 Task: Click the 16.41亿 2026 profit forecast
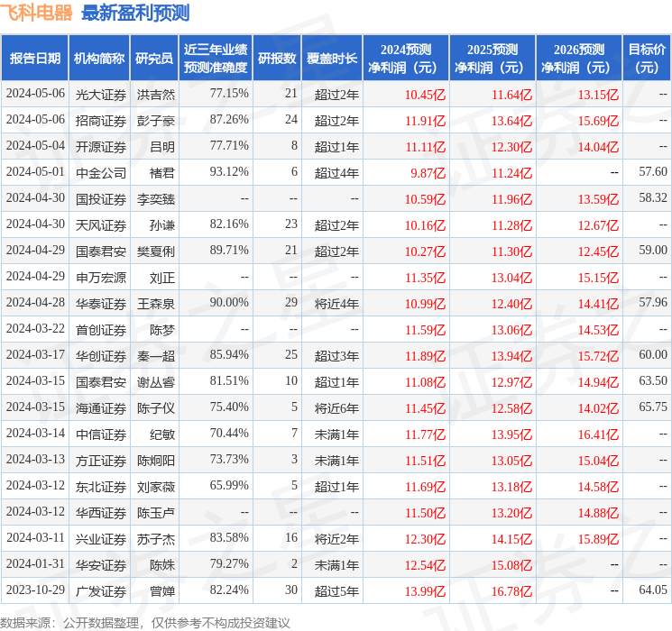point(598,434)
